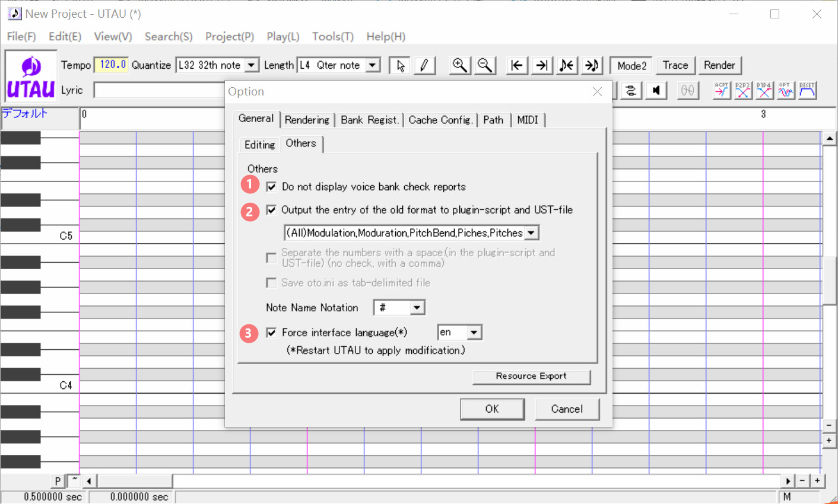Click the Tempo 120.0 field
838x504 pixels.
tap(112, 65)
